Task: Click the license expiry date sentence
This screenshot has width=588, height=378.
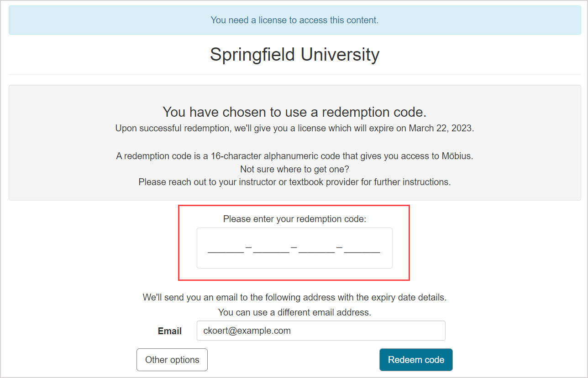Action: point(294,128)
